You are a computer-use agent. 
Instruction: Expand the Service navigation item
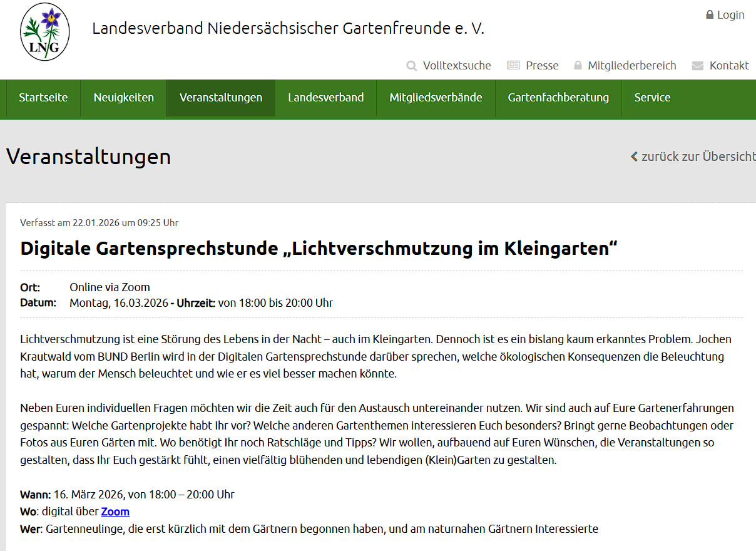(x=652, y=98)
